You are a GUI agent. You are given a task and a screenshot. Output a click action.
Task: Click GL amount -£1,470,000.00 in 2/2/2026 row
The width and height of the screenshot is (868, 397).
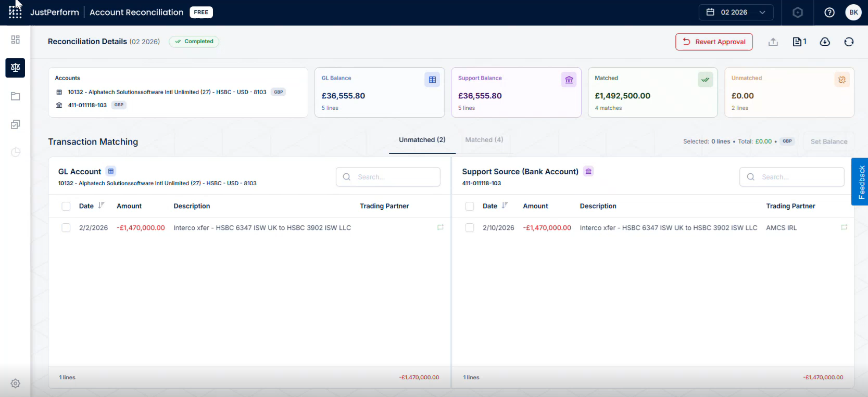click(x=141, y=228)
